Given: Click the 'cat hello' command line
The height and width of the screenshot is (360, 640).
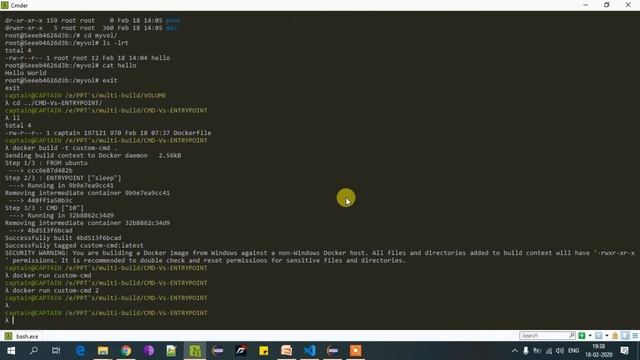Looking at the screenshot, I should (x=71, y=65).
